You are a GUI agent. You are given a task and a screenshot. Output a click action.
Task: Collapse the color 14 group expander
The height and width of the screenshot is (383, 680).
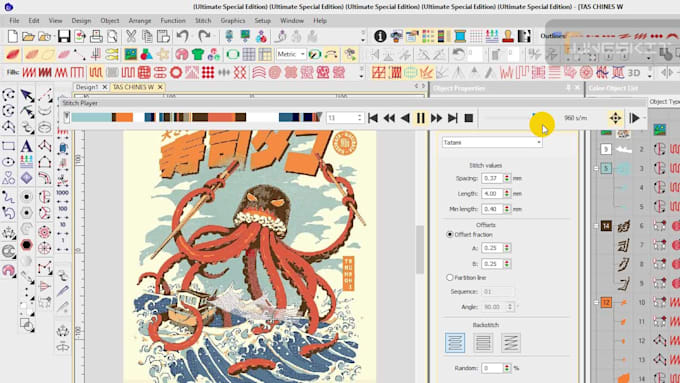coord(596,226)
